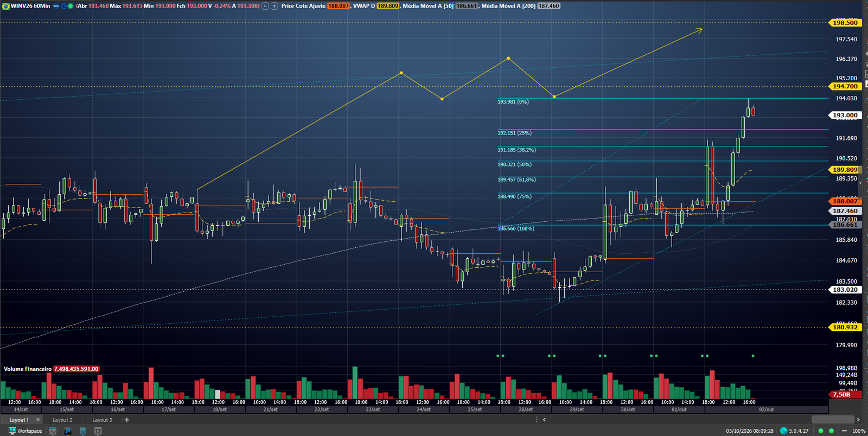Click the Média Móvel A [50] indicator label
This screenshot has width=868, height=436.
click(428, 6)
